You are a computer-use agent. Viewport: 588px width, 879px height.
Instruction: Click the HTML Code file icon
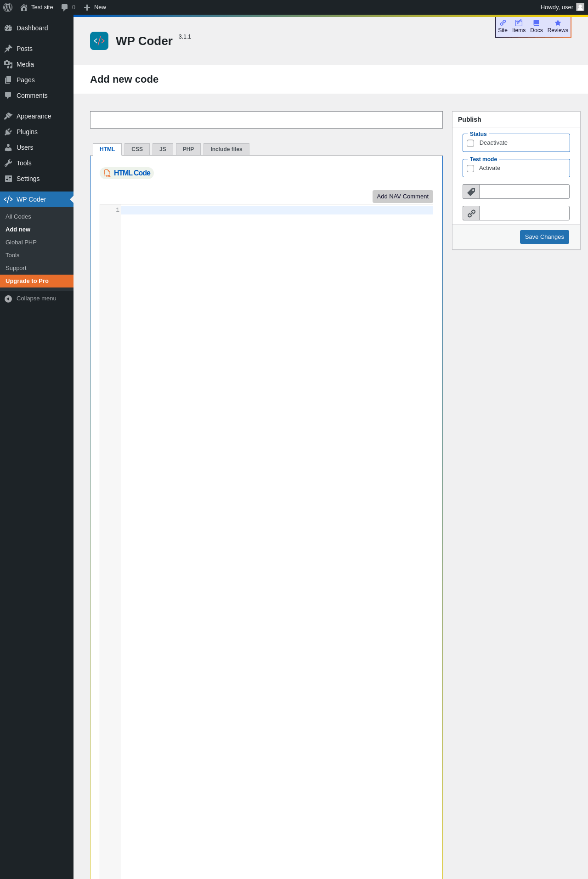(107, 173)
